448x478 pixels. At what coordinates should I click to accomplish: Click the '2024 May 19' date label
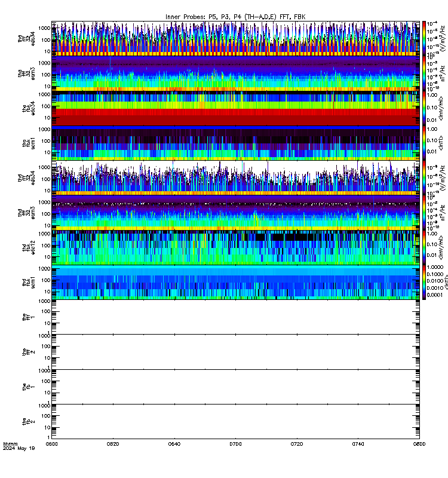(19, 448)
